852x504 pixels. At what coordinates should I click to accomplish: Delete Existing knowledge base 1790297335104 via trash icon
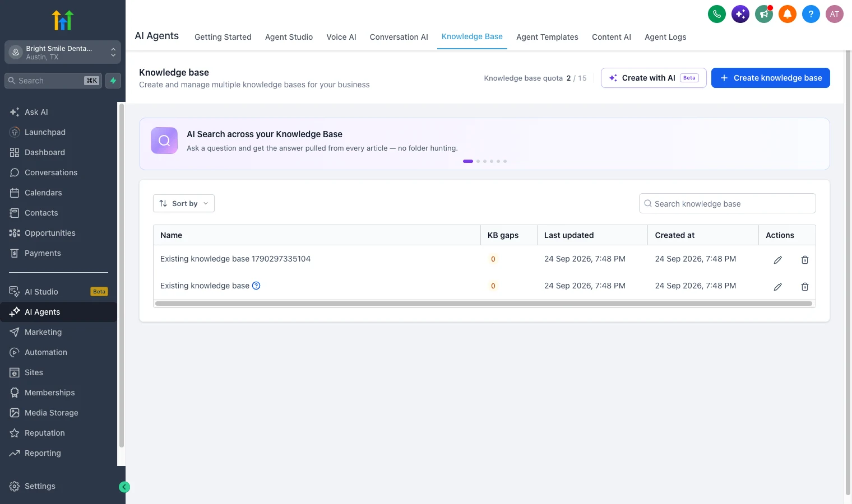pos(805,260)
